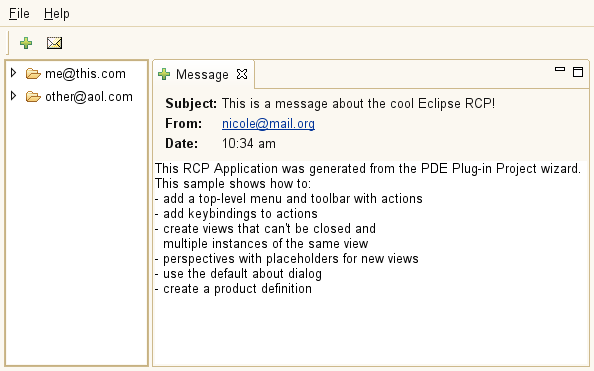Click the envelope Open Message icon in the toolbar
The height and width of the screenshot is (371, 594).
click(54, 43)
